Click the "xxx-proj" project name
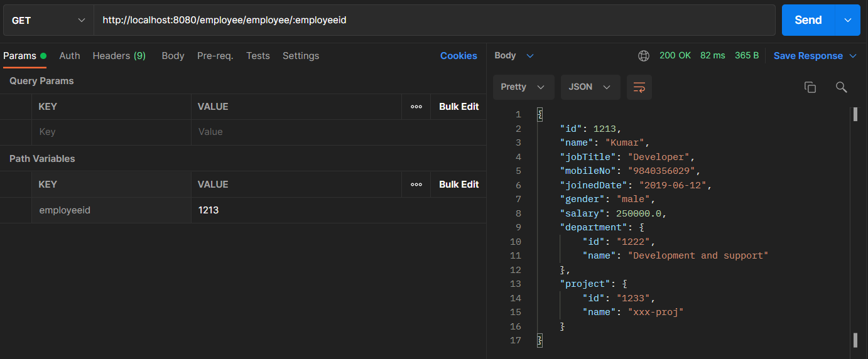The width and height of the screenshot is (868, 359). tap(656, 312)
